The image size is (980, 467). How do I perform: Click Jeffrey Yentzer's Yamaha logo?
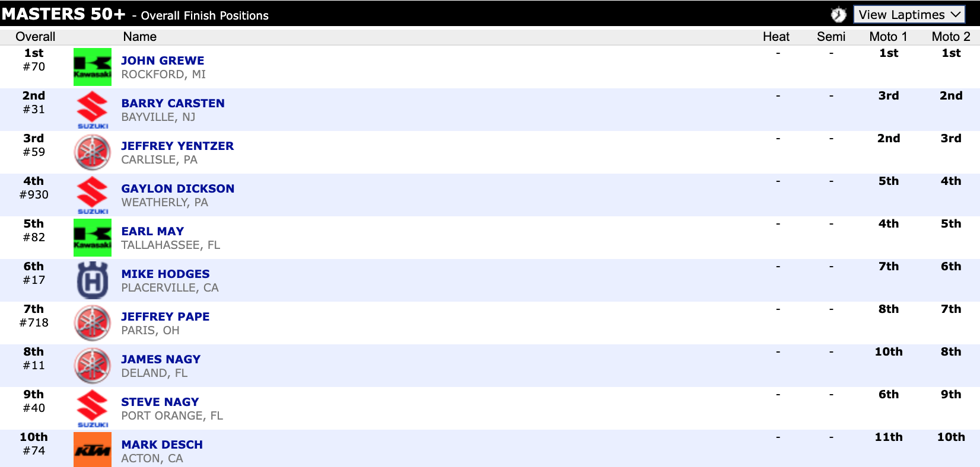[x=92, y=152]
